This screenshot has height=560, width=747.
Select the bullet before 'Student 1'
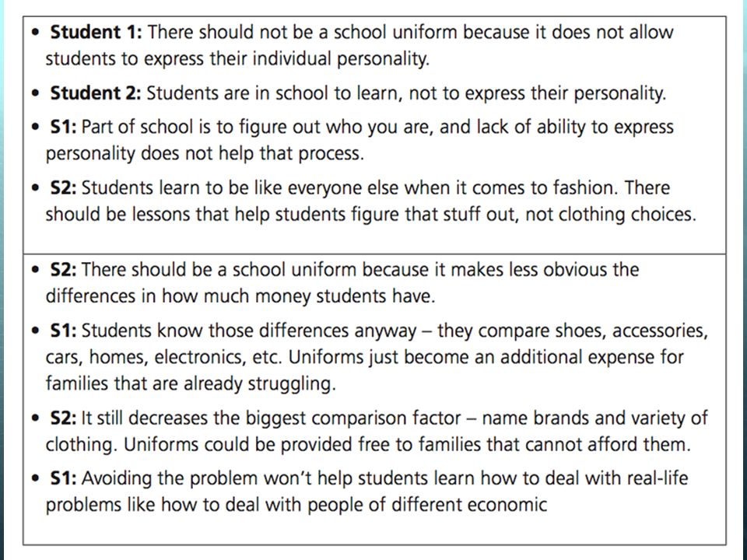point(35,33)
